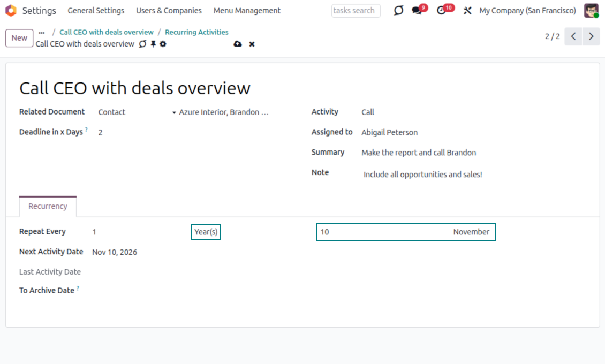This screenshot has width=605, height=364.
Task: Select the Recurrency tab
Action: click(x=48, y=206)
